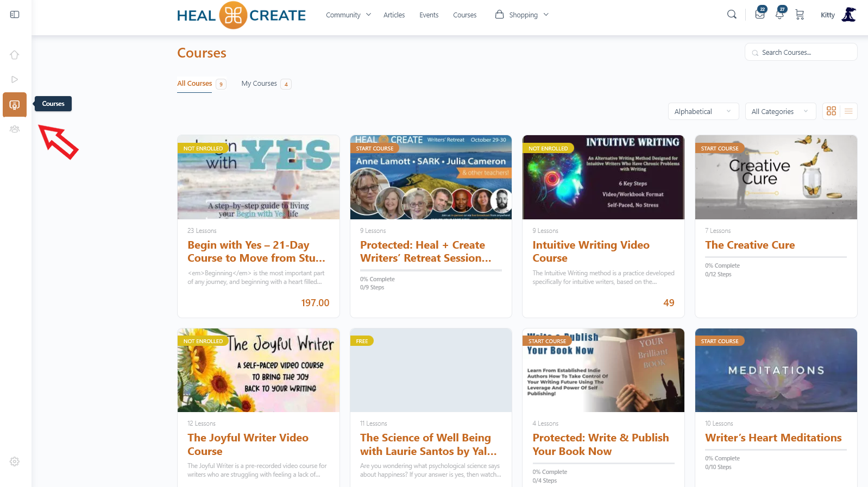This screenshot has height=487, width=868.
Task: Click the Writer's Heart Meditations progress bar
Action: (x=776, y=450)
